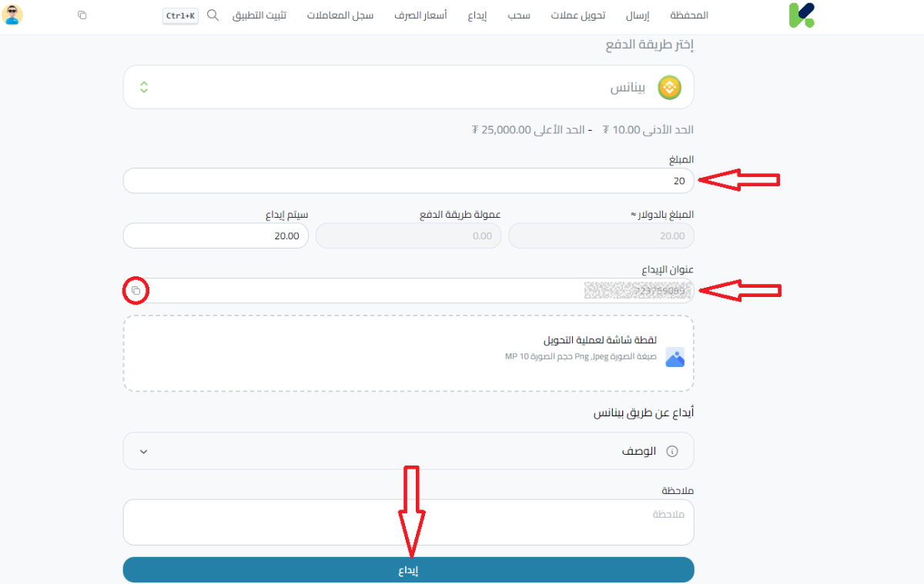Open the تحويل عملات page
The image size is (924, 584).
click(578, 15)
